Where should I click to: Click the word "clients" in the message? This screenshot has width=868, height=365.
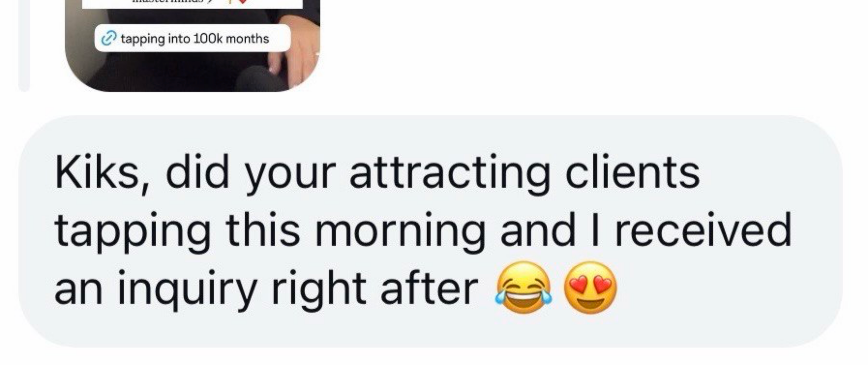[632, 173]
